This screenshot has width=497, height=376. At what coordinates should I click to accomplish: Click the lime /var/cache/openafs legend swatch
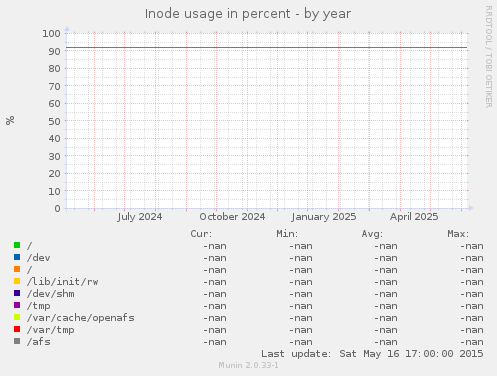pos(17,317)
